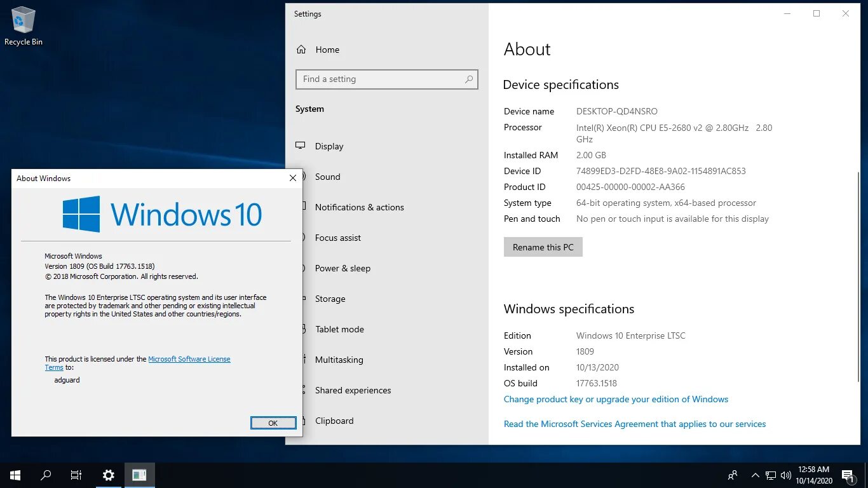Select Sound in Settings sidebar
Image resolution: width=868 pixels, height=488 pixels.
[328, 177]
